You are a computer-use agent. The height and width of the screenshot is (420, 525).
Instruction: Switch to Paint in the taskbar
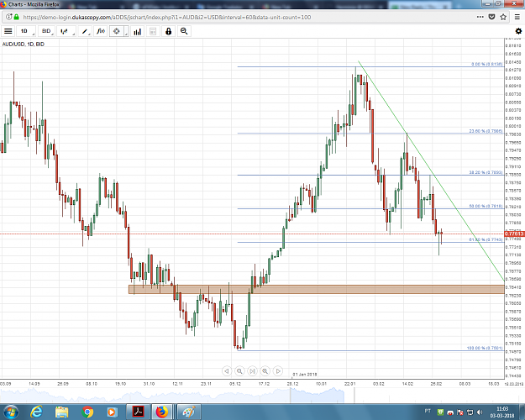tap(188, 412)
